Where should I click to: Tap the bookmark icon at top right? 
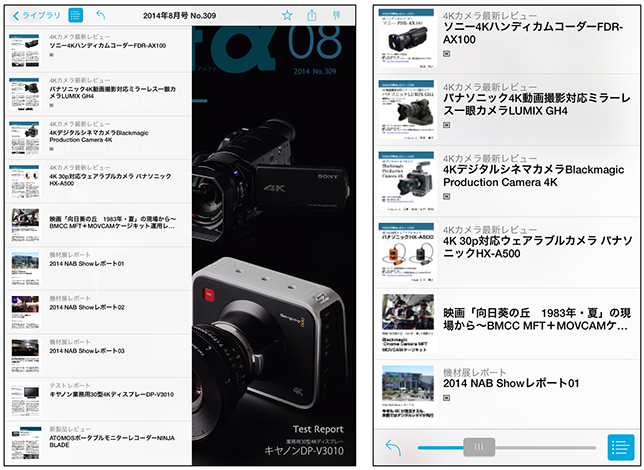point(336,15)
